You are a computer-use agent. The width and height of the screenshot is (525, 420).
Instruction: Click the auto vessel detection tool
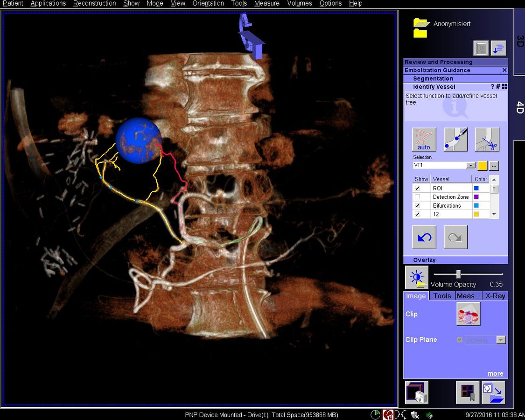pyautogui.click(x=424, y=140)
